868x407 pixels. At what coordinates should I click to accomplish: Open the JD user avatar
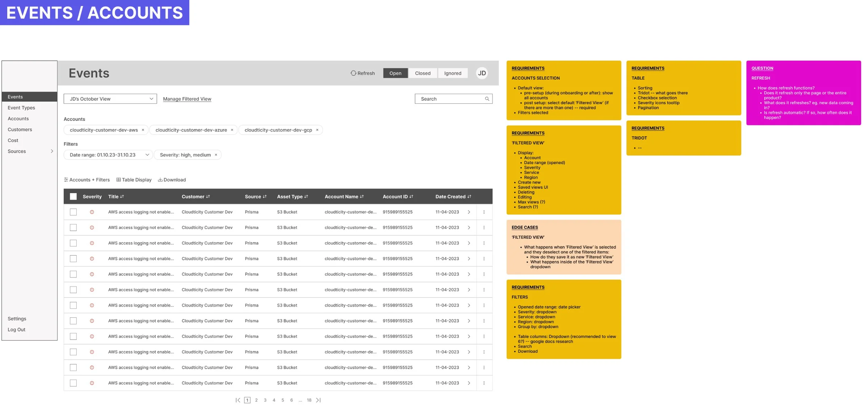482,73
